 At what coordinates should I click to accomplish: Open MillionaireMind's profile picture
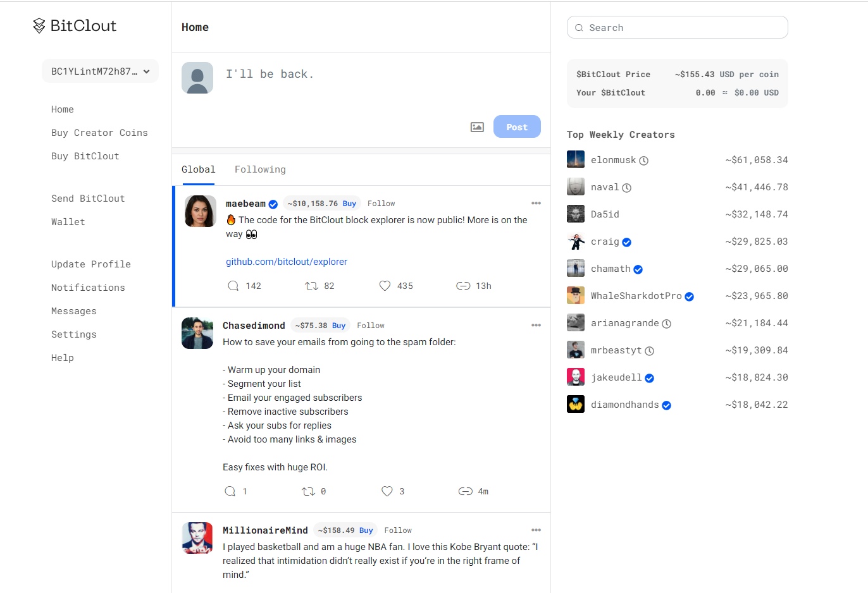197,538
